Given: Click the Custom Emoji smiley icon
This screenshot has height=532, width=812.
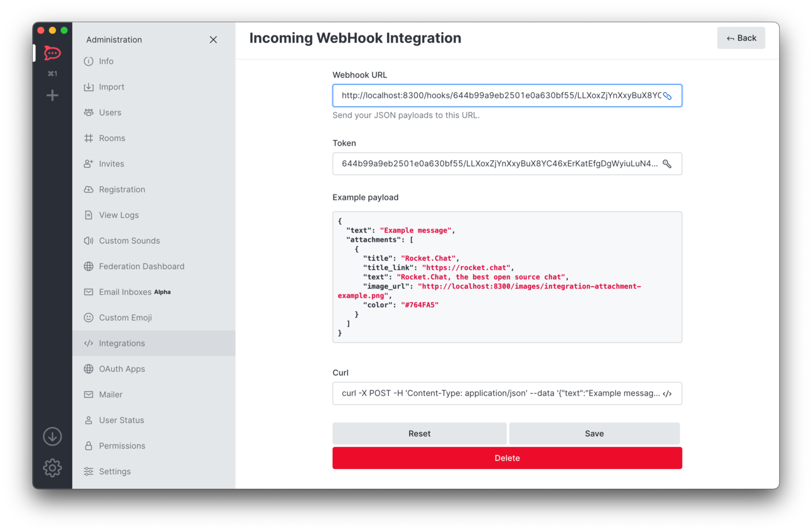Looking at the screenshot, I should point(89,318).
